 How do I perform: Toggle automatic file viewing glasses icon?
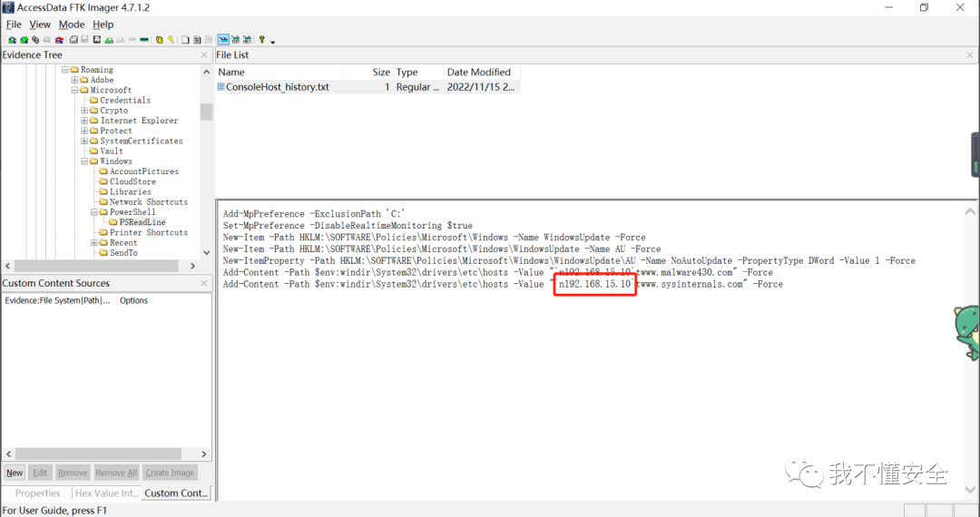223,40
